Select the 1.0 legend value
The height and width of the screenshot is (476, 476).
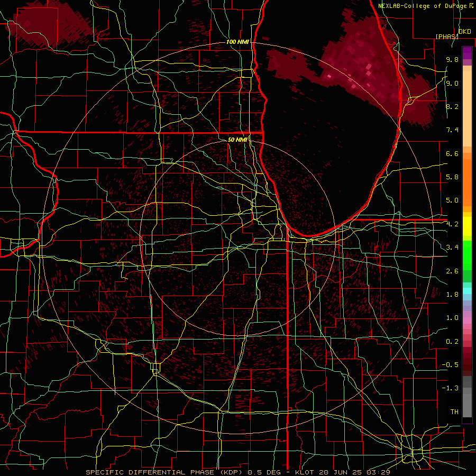pos(452,318)
